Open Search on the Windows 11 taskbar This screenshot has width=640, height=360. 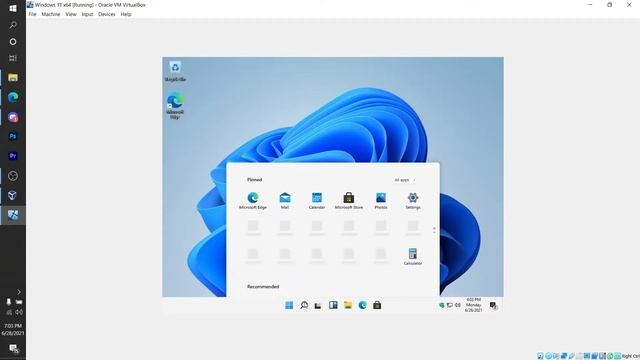tap(304, 305)
